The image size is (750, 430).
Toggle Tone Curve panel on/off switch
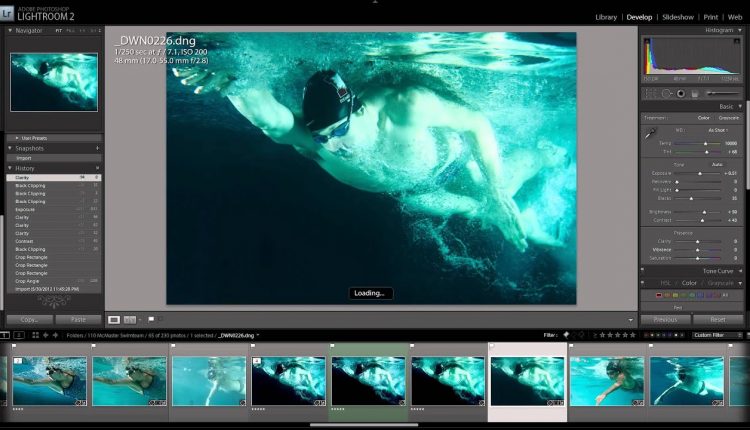[x=642, y=271]
